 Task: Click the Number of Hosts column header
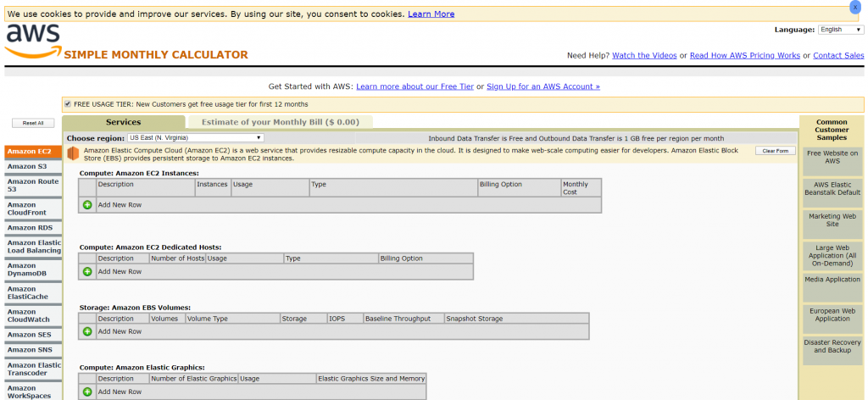click(x=177, y=258)
